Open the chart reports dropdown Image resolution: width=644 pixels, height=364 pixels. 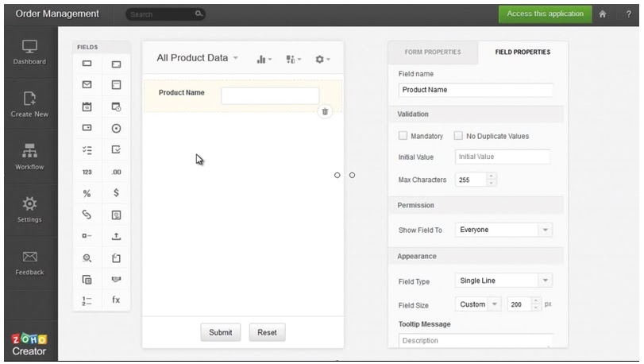[264, 59]
